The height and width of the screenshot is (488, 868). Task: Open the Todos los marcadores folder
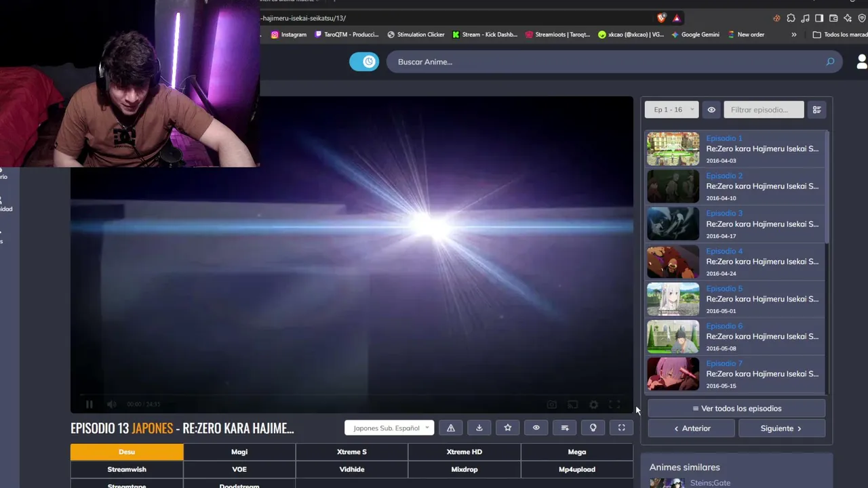[840, 35]
